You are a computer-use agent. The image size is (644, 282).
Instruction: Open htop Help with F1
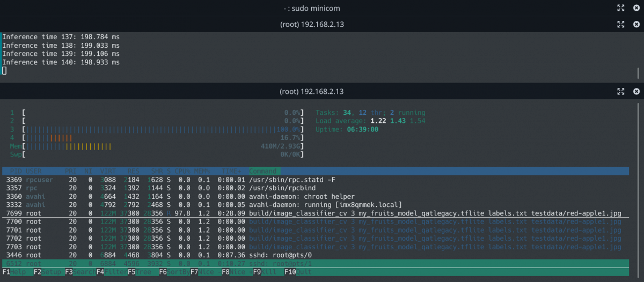[x=13, y=272]
